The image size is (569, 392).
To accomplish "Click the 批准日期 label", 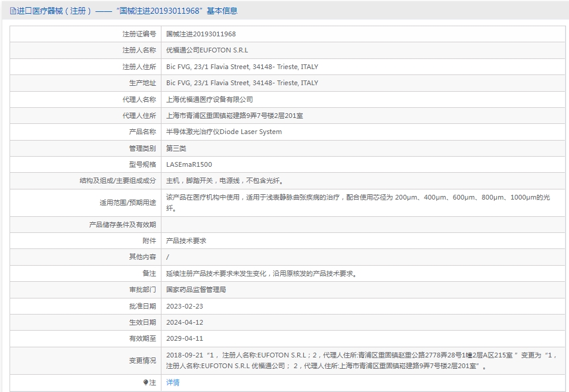I will pos(142,306).
